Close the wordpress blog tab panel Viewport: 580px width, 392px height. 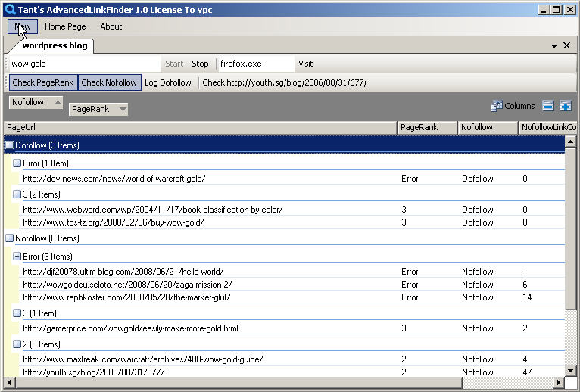point(566,45)
